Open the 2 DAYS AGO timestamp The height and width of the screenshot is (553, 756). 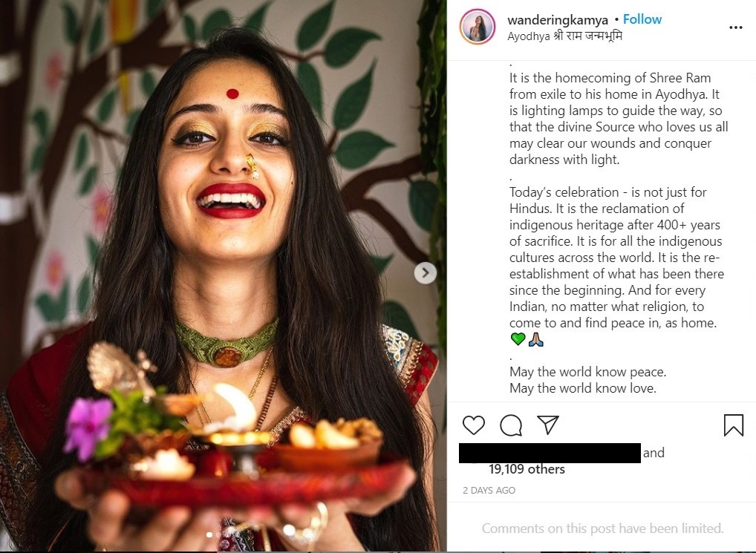coord(489,491)
